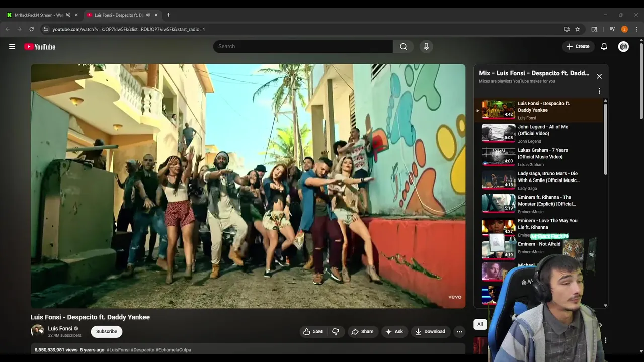Play John Legend - All of Me
The width and height of the screenshot is (644, 362).
(x=538, y=133)
